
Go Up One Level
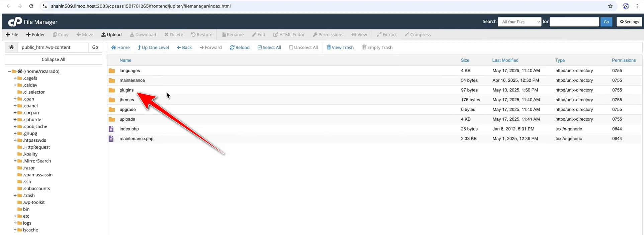click(153, 47)
